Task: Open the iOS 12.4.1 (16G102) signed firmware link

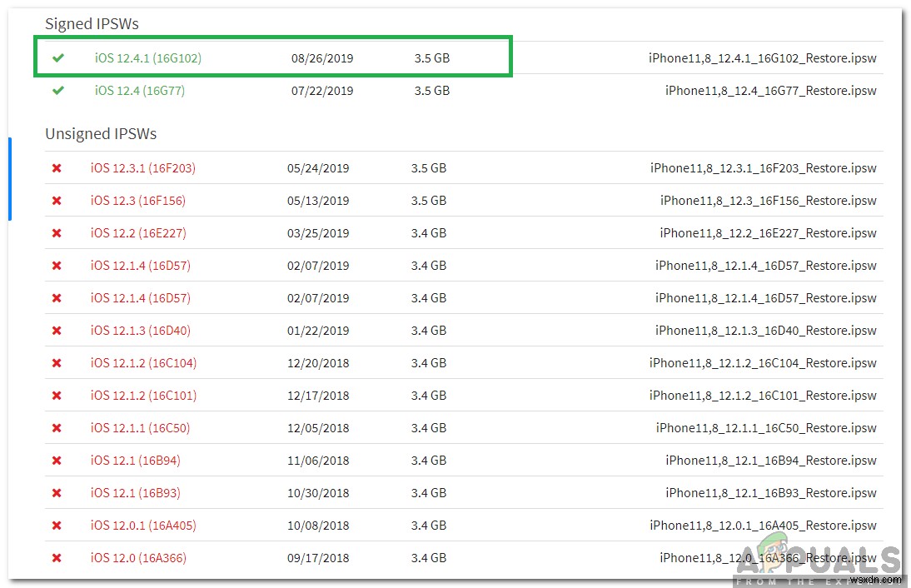Action: coord(147,58)
